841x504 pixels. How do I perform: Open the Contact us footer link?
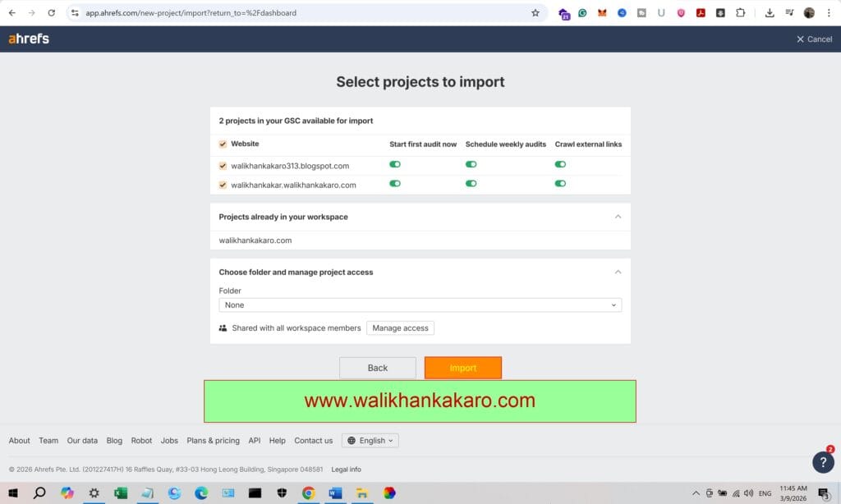(x=313, y=440)
